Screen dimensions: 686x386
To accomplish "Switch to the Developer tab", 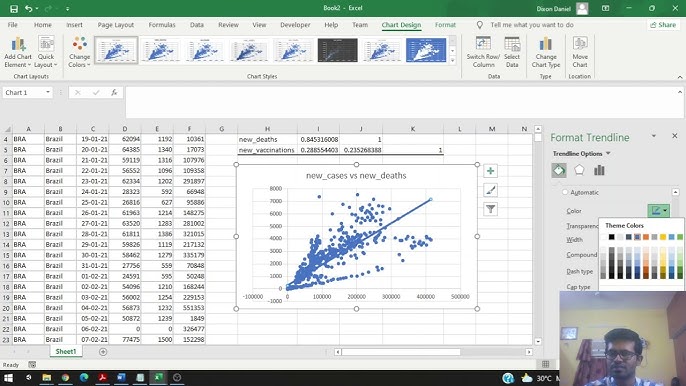I will 295,25.
